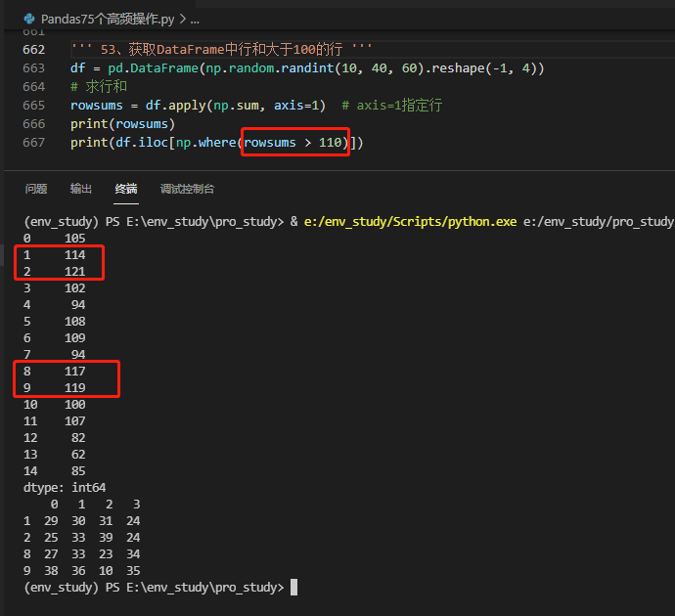Screen dimensions: 675x616
Task: Click line number 667 in the gutter
Action: tap(33, 143)
